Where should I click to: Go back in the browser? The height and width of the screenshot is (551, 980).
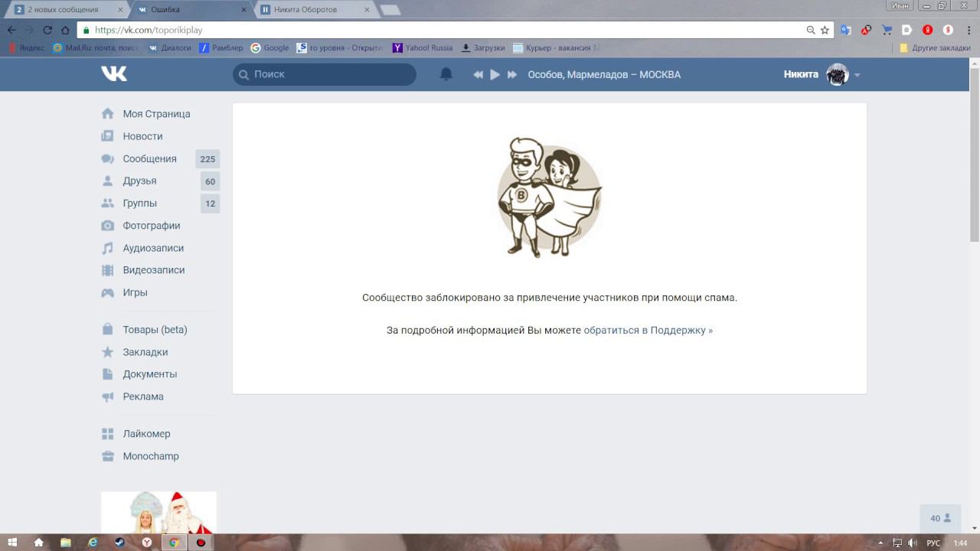(x=11, y=30)
